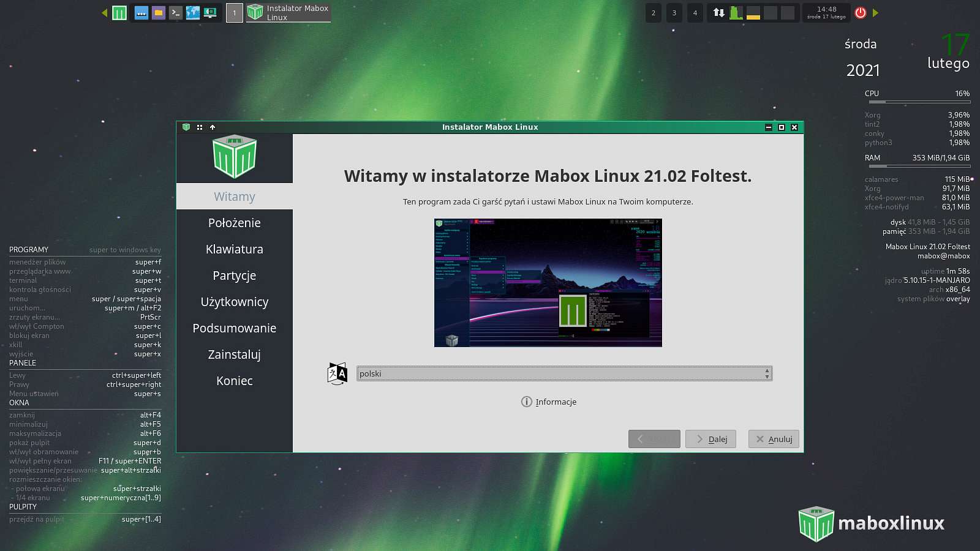Minimize the Instalator Mabox Linux window

pyautogui.click(x=769, y=127)
